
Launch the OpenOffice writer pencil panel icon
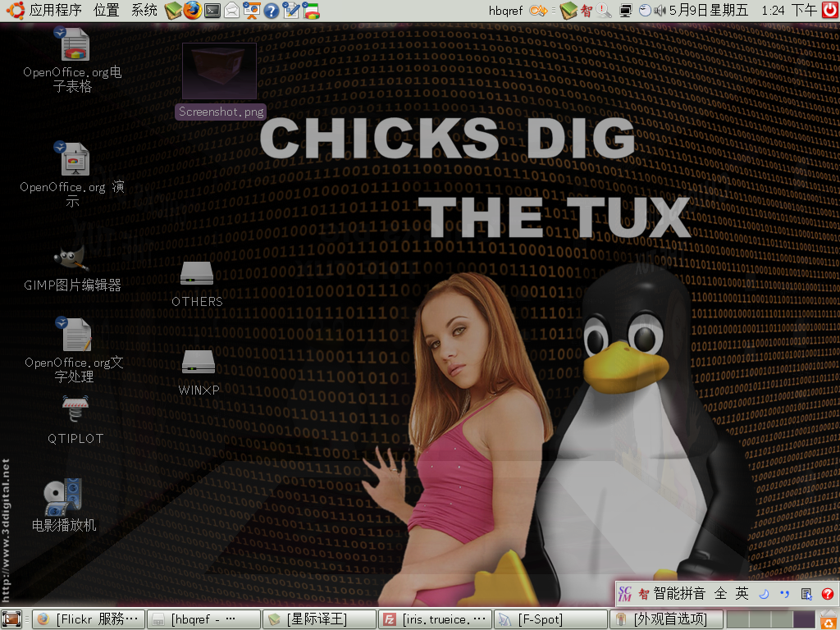[291, 10]
